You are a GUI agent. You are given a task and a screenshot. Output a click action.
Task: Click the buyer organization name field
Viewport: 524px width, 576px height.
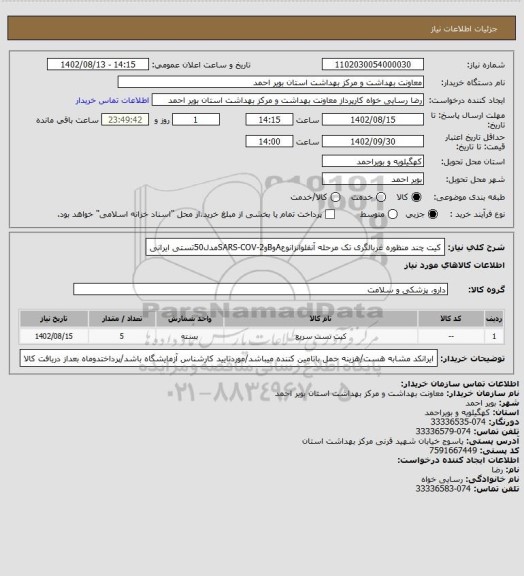[x=270, y=82]
